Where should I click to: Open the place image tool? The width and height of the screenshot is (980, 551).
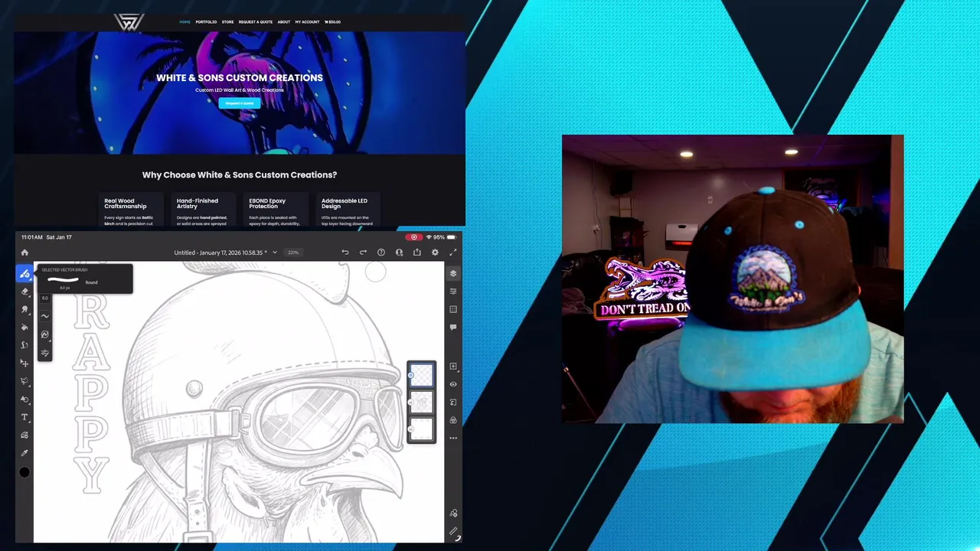click(x=24, y=435)
